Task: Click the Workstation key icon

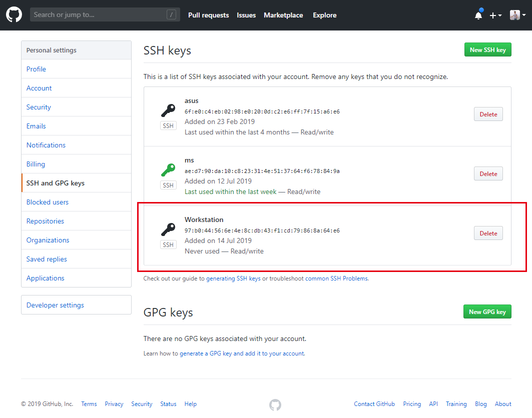Action: click(x=168, y=229)
